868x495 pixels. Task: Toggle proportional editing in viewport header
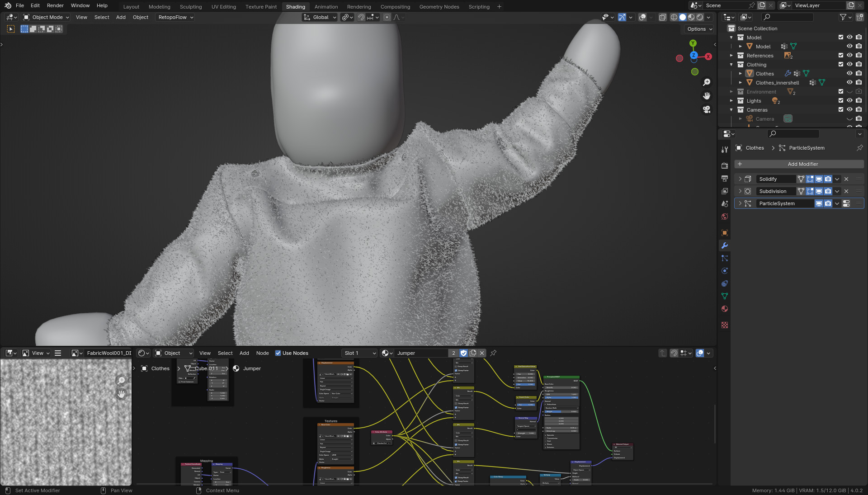point(387,17)
